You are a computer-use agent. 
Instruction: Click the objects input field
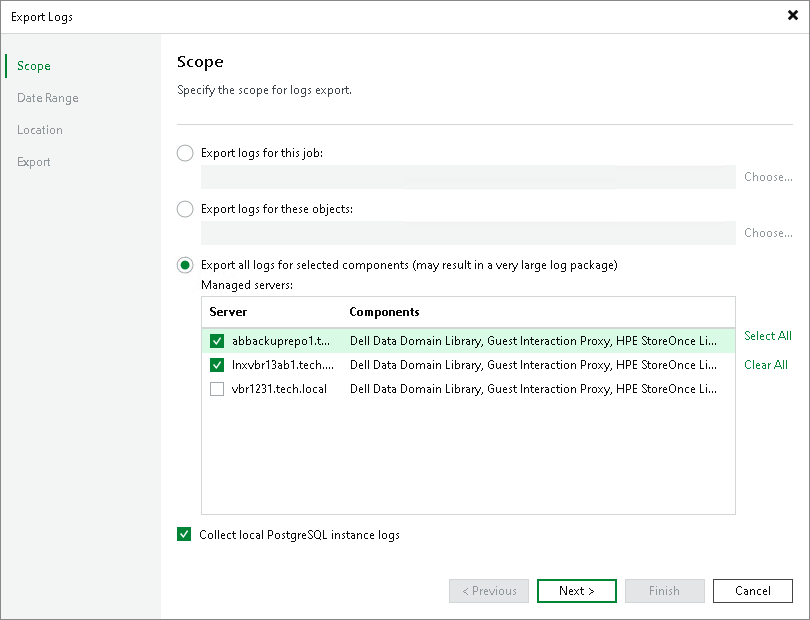tap(468, 233)
